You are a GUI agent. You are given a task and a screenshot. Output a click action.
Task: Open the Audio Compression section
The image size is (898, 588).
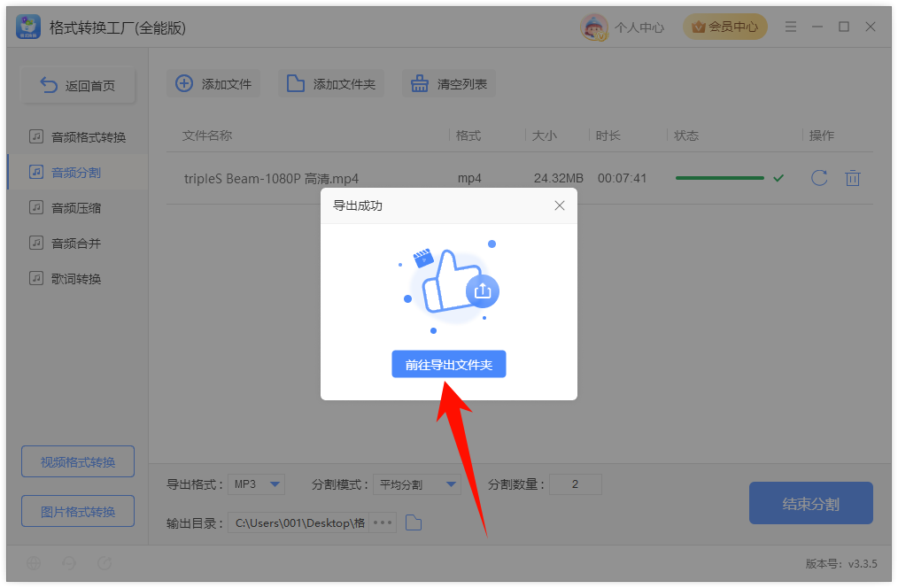pos(77,208)
